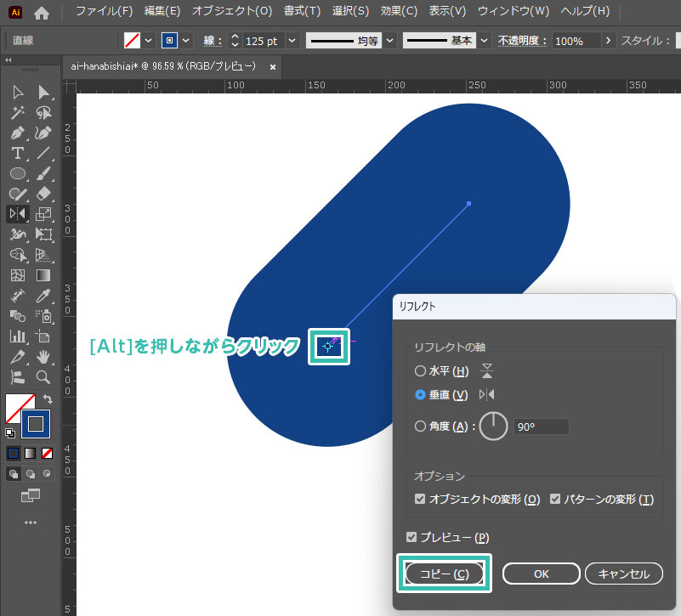Select the 角度 (A) radio option
Screen dimensions: 681x616
point(420,427)
